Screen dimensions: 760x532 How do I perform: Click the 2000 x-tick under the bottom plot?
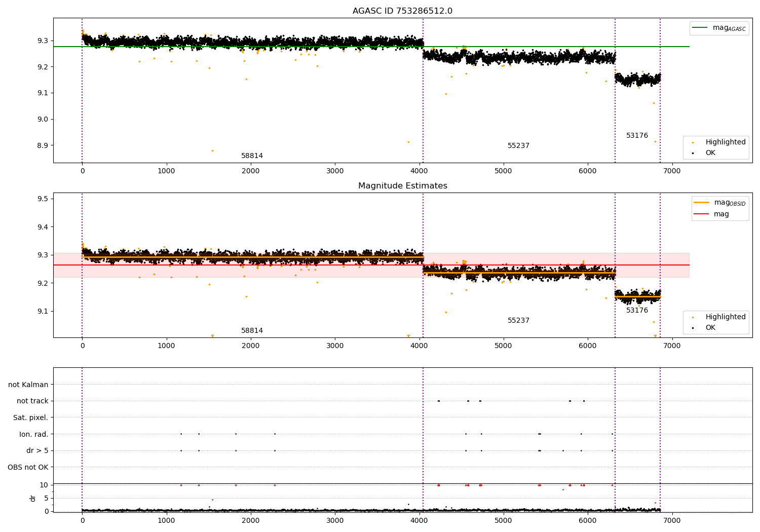click(x=251, y=520)
